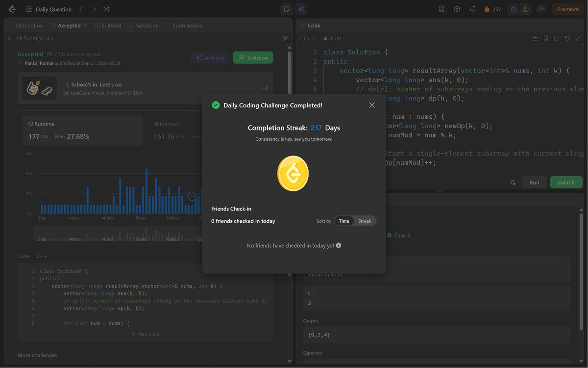
Task: Run the code
Action: 534,182
